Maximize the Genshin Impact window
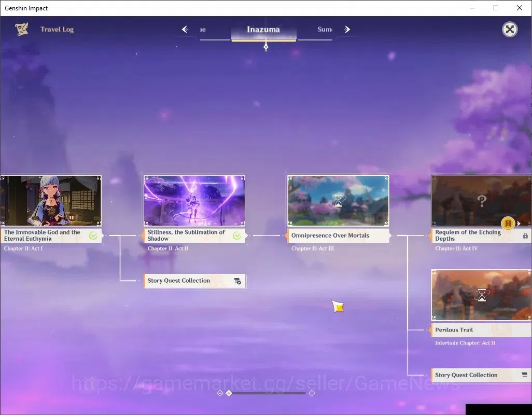This screenshot has width=532, height=415. click(496, 8)
